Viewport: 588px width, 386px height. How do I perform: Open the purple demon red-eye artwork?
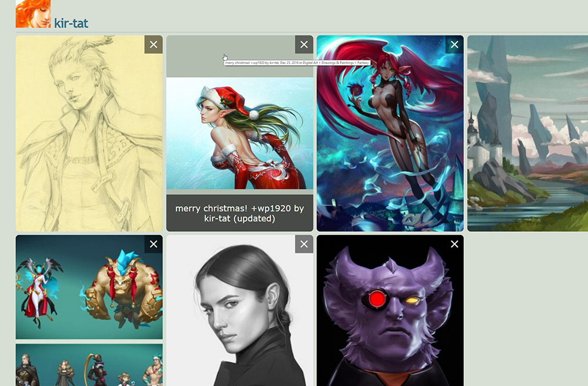click(x=390, y=311)
